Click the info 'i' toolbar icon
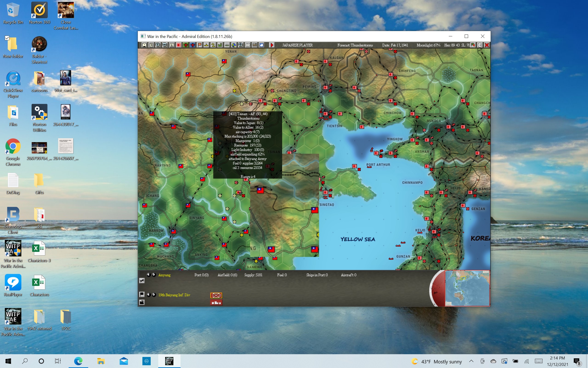The height and width of the screenshot is (368, 588). [x=172, y=45]
